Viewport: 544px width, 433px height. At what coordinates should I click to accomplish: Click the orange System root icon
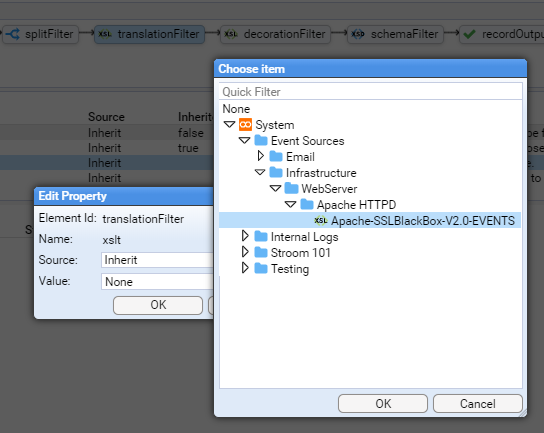[x=245, y=125]
